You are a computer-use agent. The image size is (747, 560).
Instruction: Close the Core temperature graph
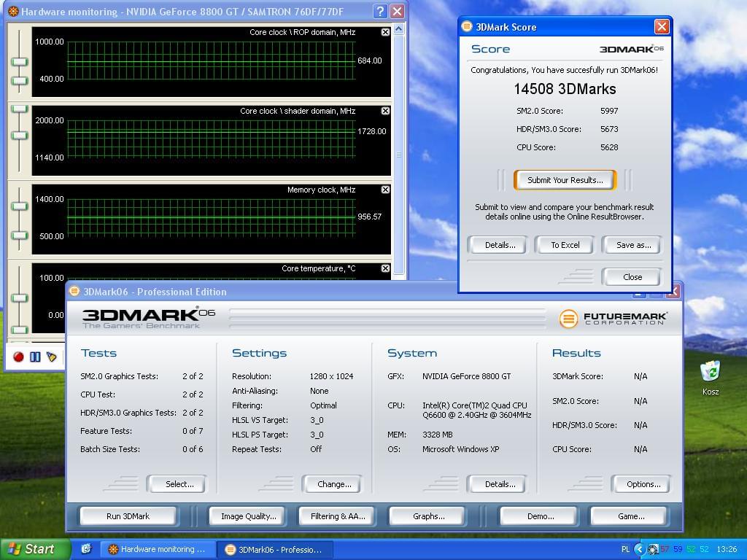coord(385,268)
